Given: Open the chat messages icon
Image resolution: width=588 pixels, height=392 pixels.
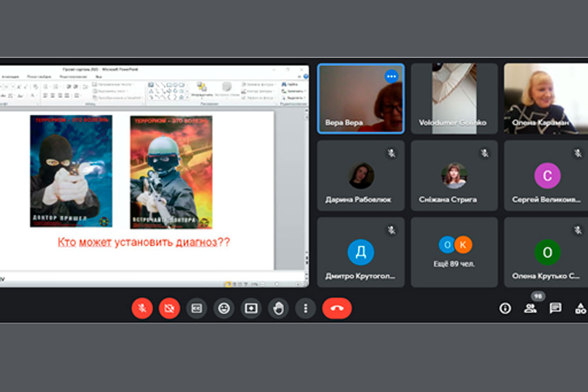Looking at the screenshot, I should point(555,308).
